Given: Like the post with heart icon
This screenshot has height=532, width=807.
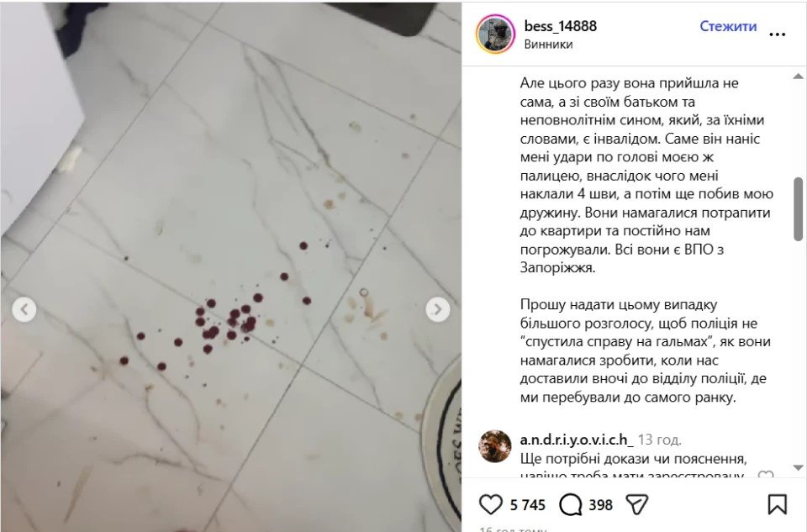Looking at the screenshot, I should point(490,504).
